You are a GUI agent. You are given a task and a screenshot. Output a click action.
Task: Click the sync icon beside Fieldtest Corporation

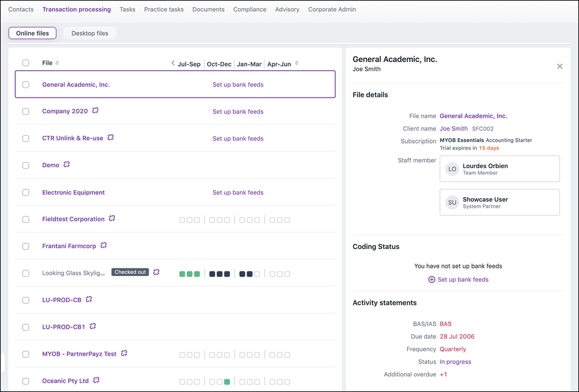[112, 219]
